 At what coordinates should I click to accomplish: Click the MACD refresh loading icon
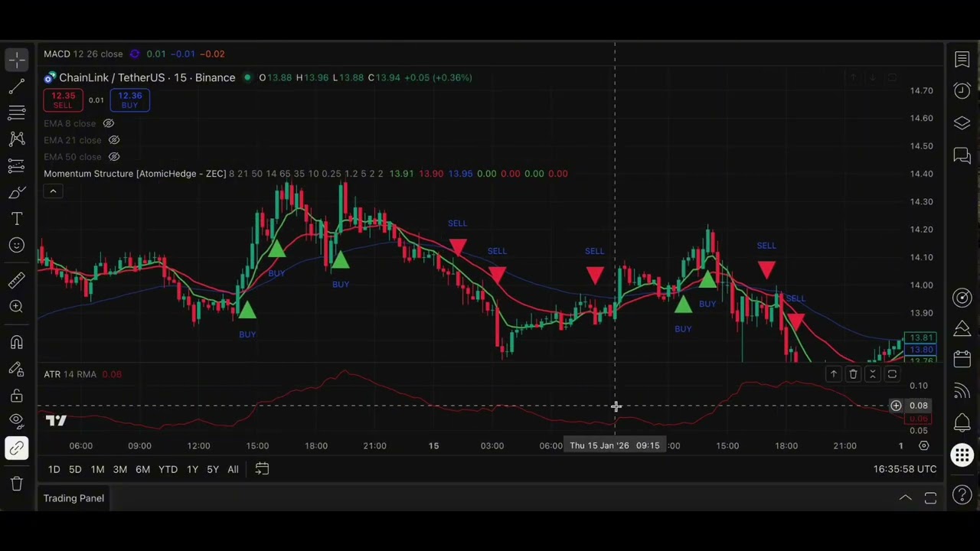click(135, 54)
